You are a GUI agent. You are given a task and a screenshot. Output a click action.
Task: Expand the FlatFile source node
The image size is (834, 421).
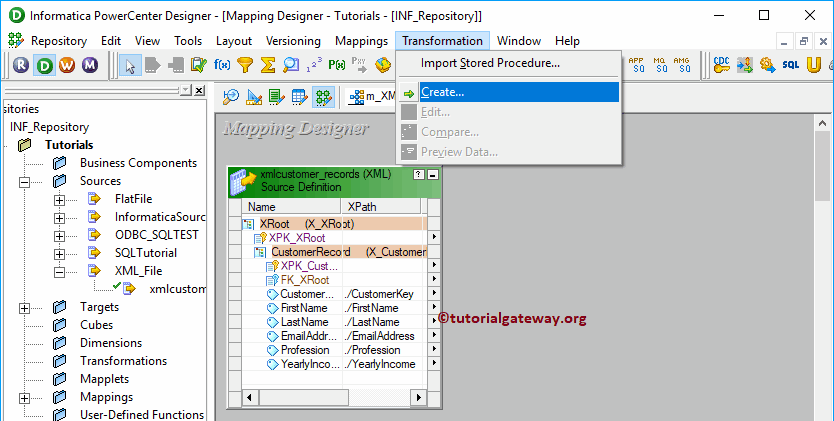point(60,200)
